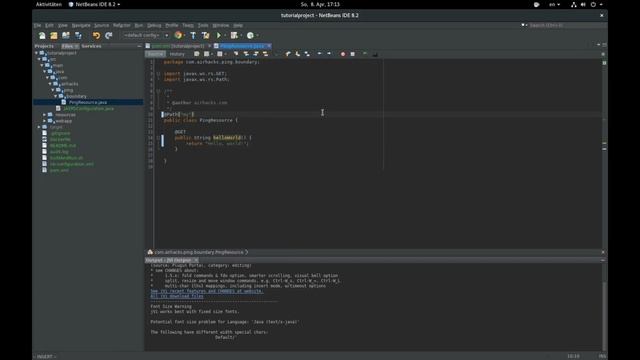Click the code folding toggle beside the import lines
Viewport: 640px width, 360px height.
(x=158, y=74)
